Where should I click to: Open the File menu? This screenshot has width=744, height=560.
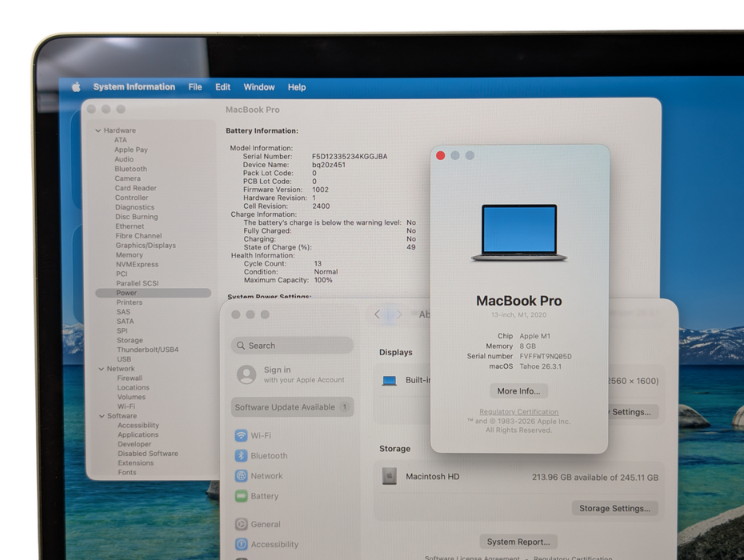[195, 87]
